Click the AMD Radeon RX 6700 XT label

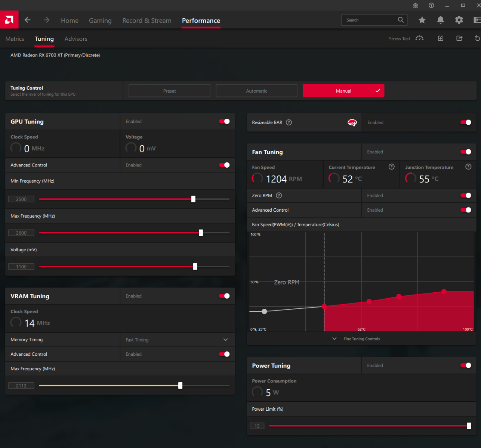[x=55, y=55]
